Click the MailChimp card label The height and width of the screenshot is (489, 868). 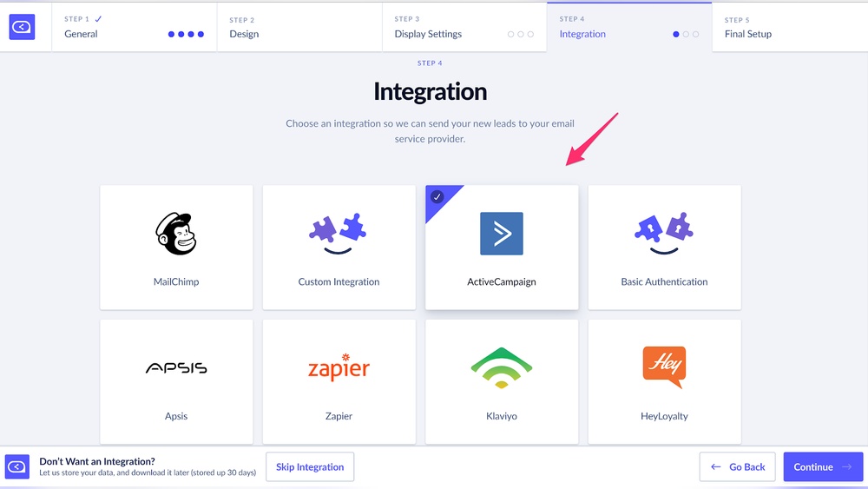pyautogui.click(x=176, y=281)
